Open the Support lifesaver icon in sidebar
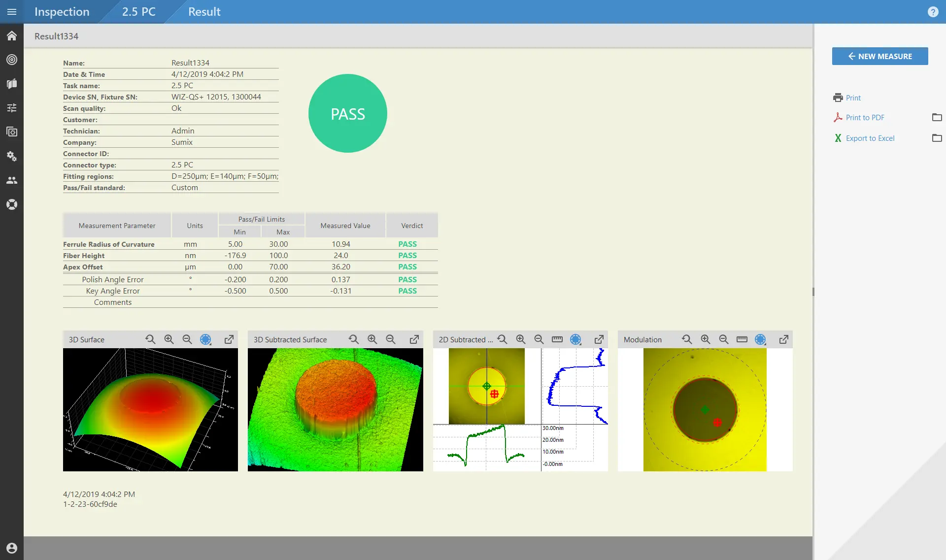 pyautogui.click(x=12, y=204)
